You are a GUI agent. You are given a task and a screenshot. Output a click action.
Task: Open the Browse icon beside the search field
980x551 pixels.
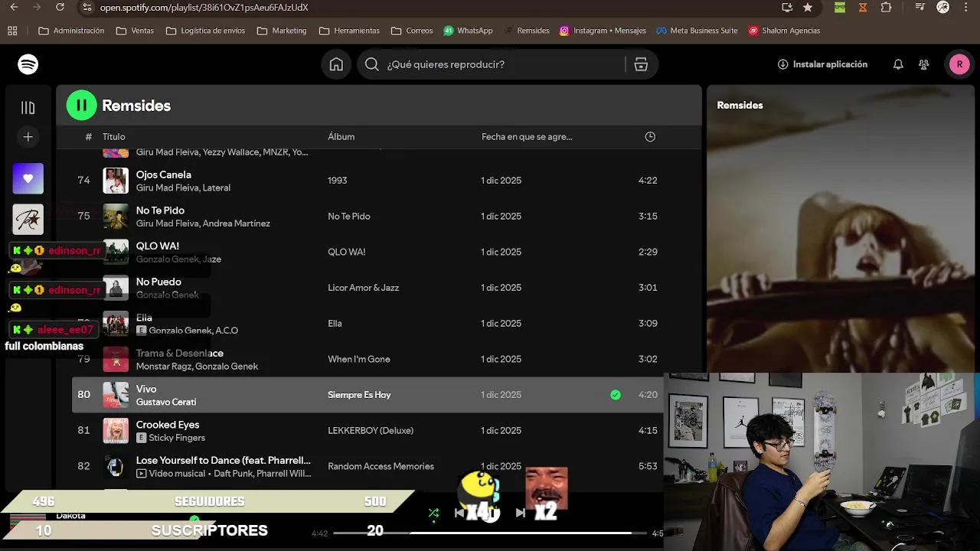pyautogui.click(x=641, y=64)
